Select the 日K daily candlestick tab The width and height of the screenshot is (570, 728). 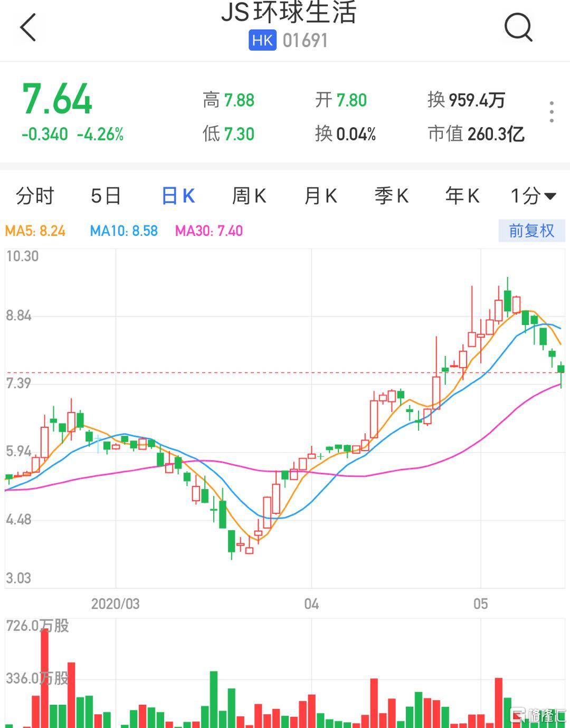click(x=178, y=196)
